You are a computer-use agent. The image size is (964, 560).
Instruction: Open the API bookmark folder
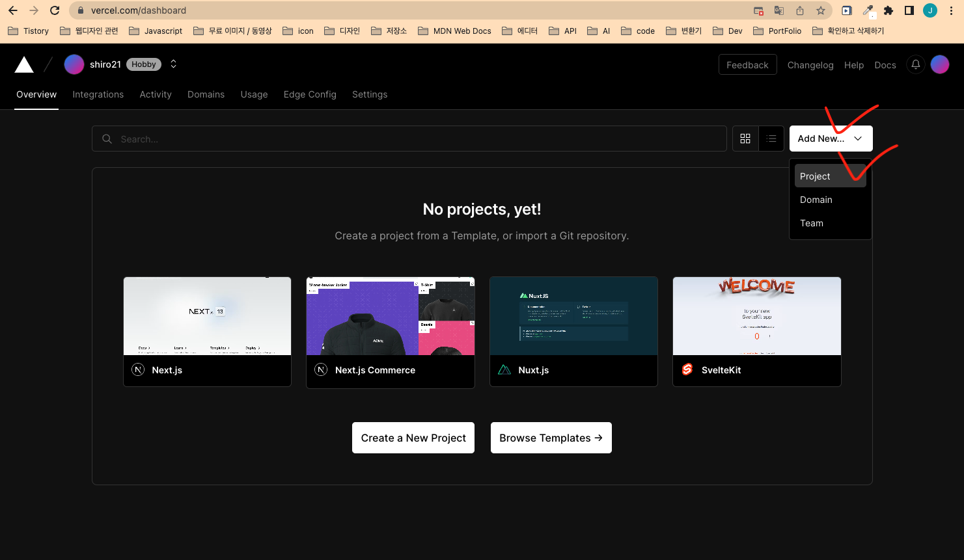point(563,31)
